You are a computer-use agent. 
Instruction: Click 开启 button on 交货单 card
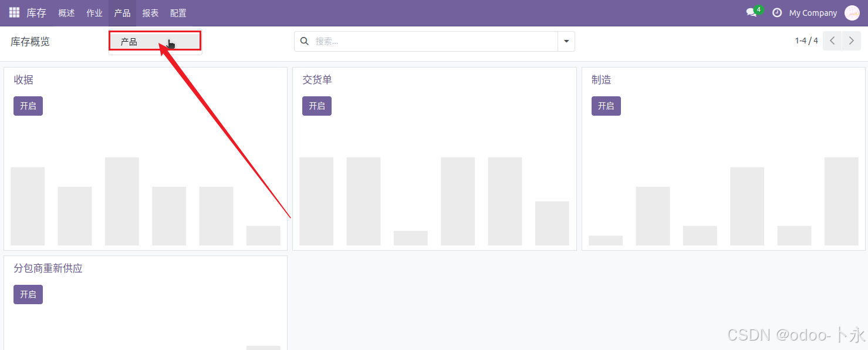[317, 106]
